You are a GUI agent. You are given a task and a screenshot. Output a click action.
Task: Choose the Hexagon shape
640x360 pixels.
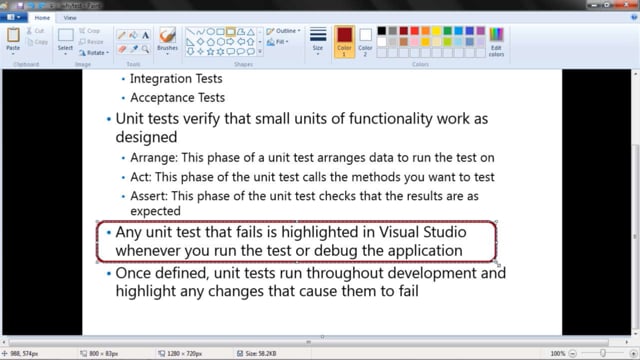click(x=220, y=42)
